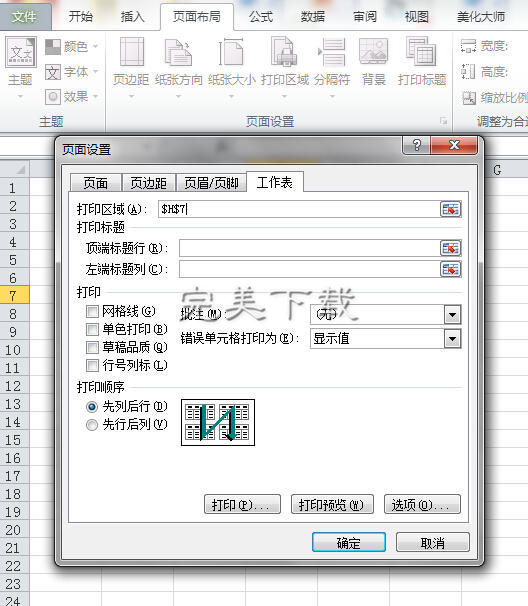Open the 字体 theme fonts menu
The width and height of the screenshot is (528, 606).
[72, 72]
